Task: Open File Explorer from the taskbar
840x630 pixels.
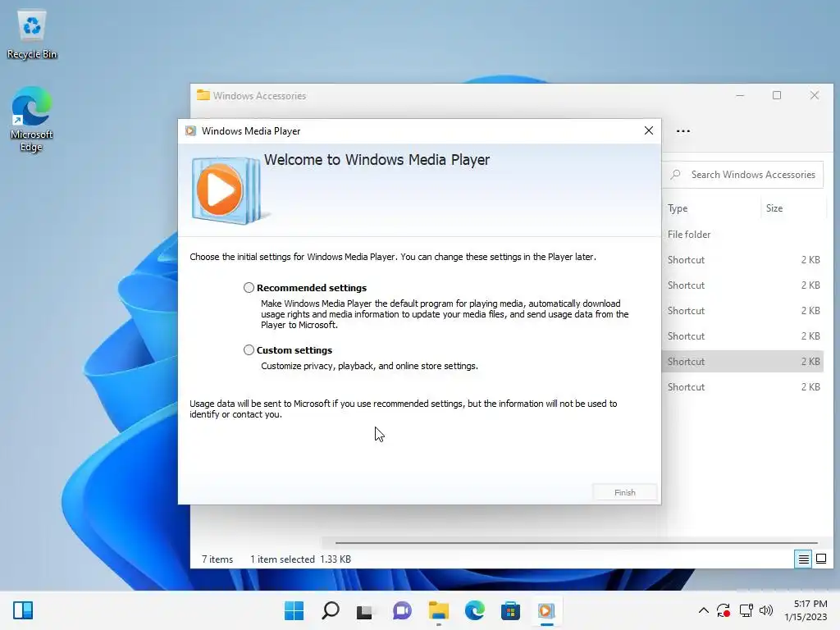Action: [438, 610]
